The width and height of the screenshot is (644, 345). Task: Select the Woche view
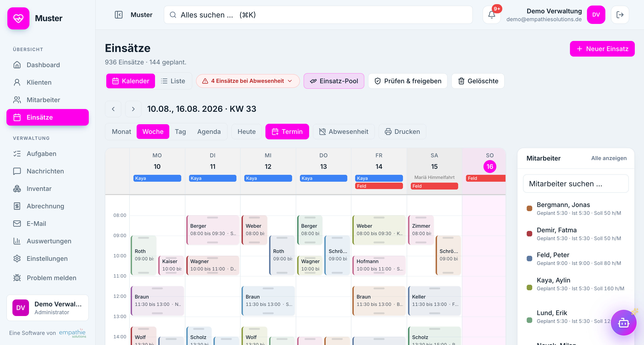[x=153, y=132]
